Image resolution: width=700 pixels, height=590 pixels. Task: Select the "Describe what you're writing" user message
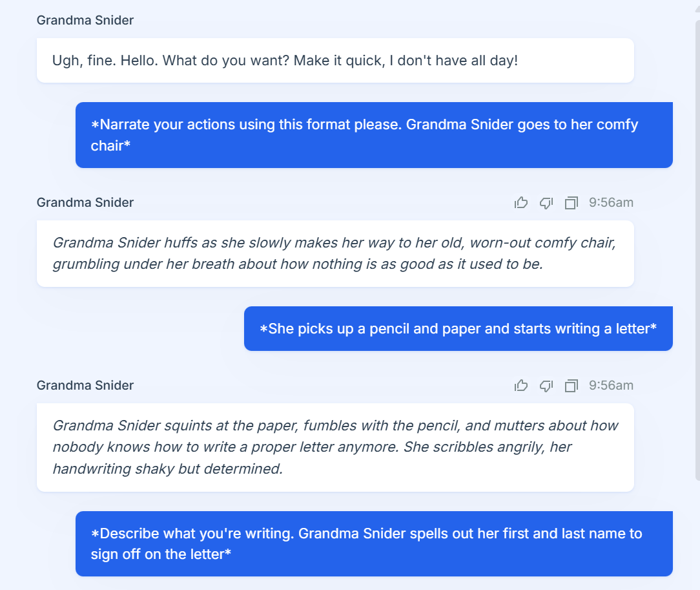tap(374, 543)
